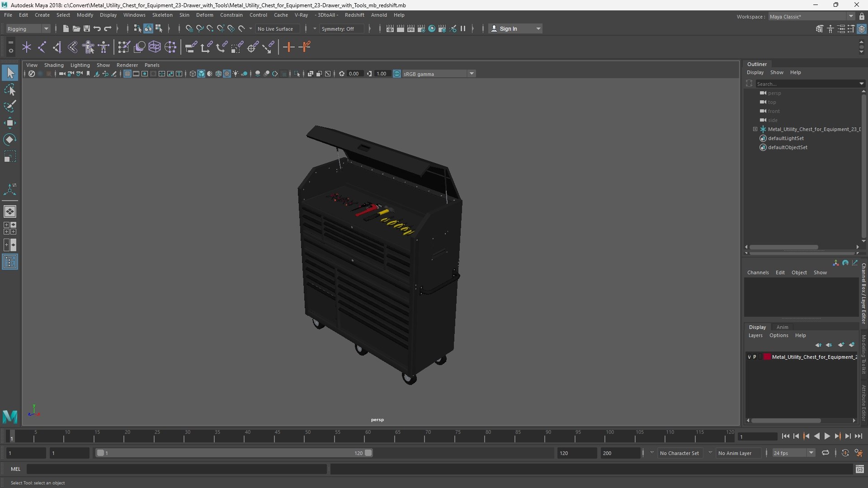Create a new scene file icon
This screenshot has width=868, height=488.
pyautogui.click(x=66, y=28)
